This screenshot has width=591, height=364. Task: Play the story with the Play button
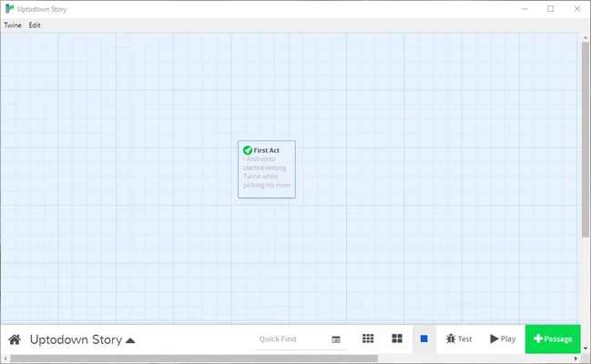click(503, 339)
